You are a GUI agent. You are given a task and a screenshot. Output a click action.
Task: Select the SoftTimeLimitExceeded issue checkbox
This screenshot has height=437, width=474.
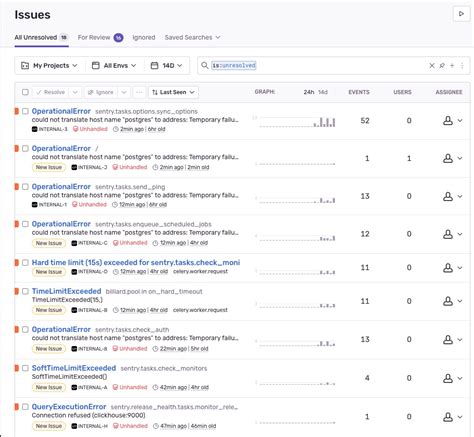pos(25,368)
